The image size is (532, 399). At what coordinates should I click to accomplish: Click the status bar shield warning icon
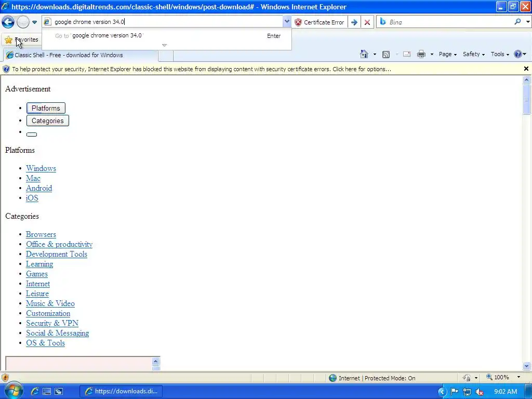click(5, 378)
